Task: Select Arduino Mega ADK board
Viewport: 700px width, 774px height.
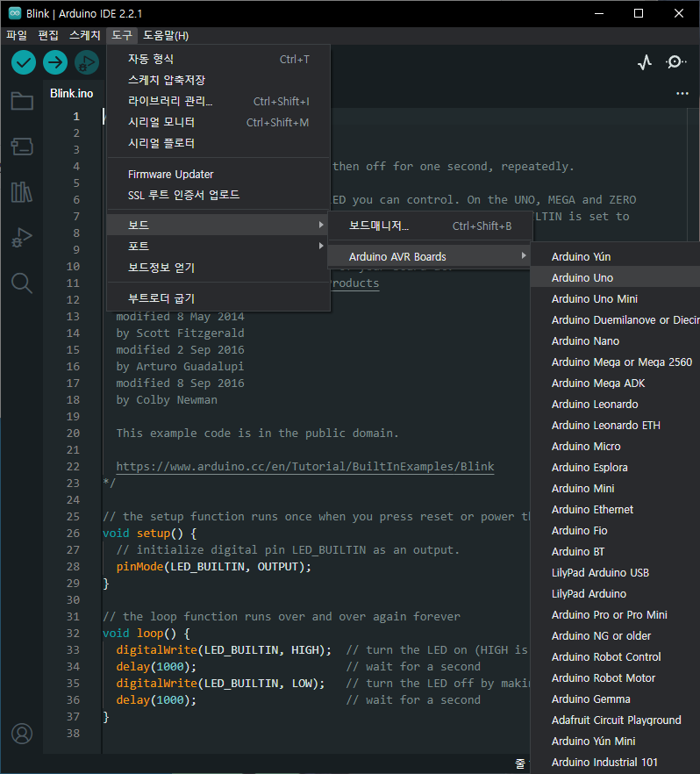Action: [x=615, y=383]
